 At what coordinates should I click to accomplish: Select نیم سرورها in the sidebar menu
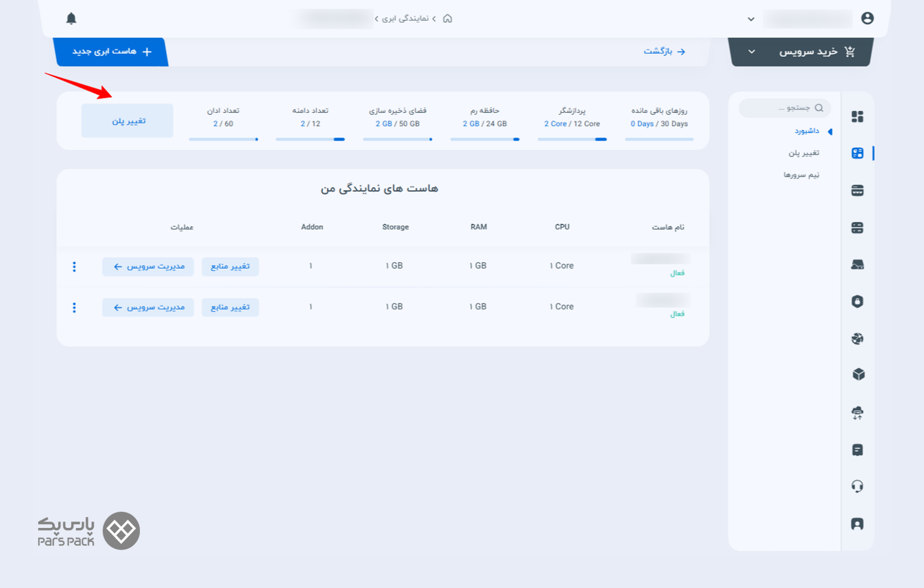[801, 175]
